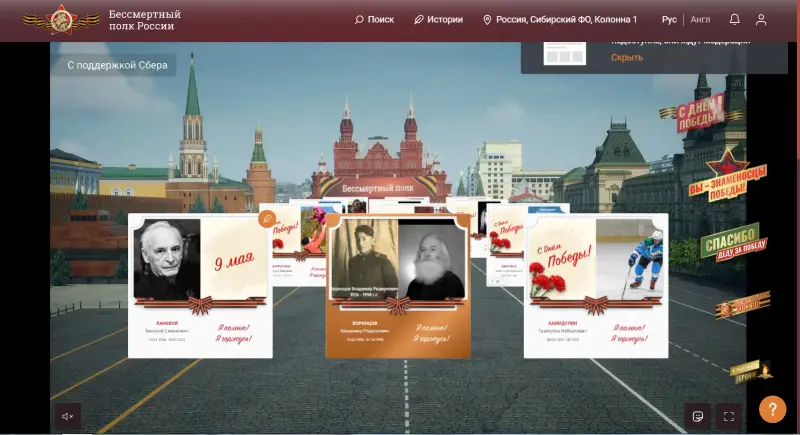Switch language to Рус

pyautogui.click(x=669, y=20)
